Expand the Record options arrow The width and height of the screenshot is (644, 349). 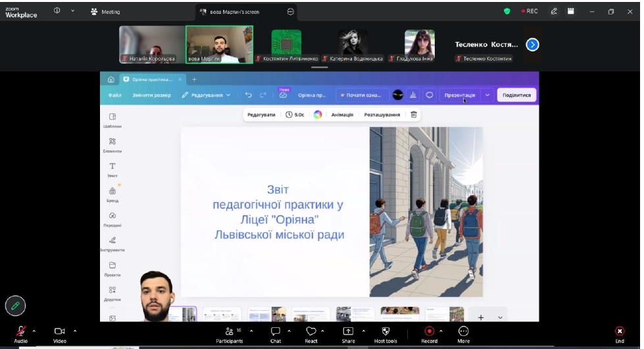(x=441, y=331)
